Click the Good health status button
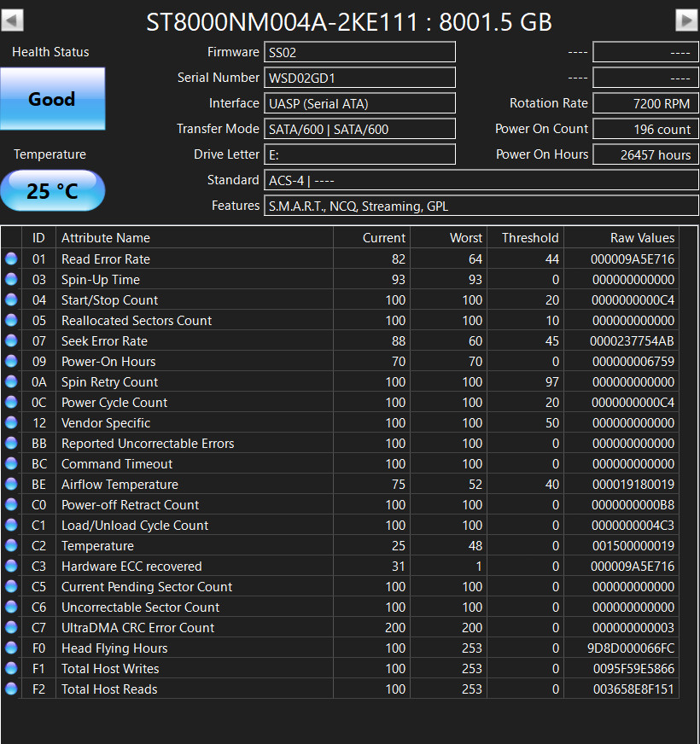Screen dimensions: 700x744 (x=52, y=99)
